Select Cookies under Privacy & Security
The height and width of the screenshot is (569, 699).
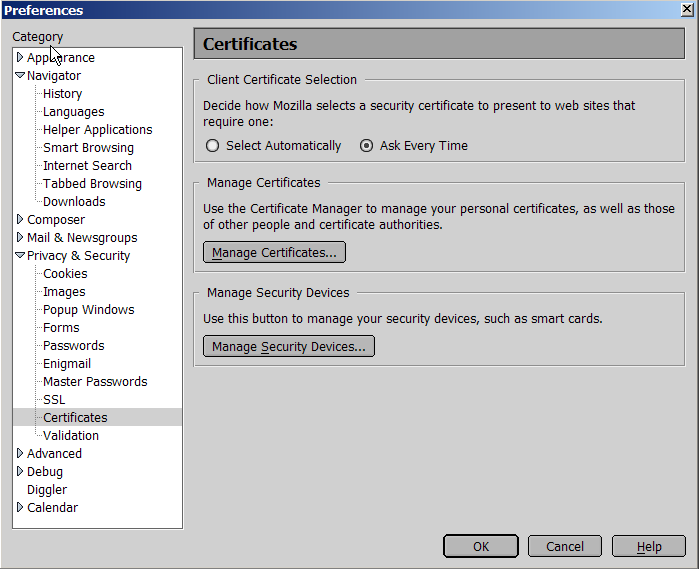[x=65, y=273]
